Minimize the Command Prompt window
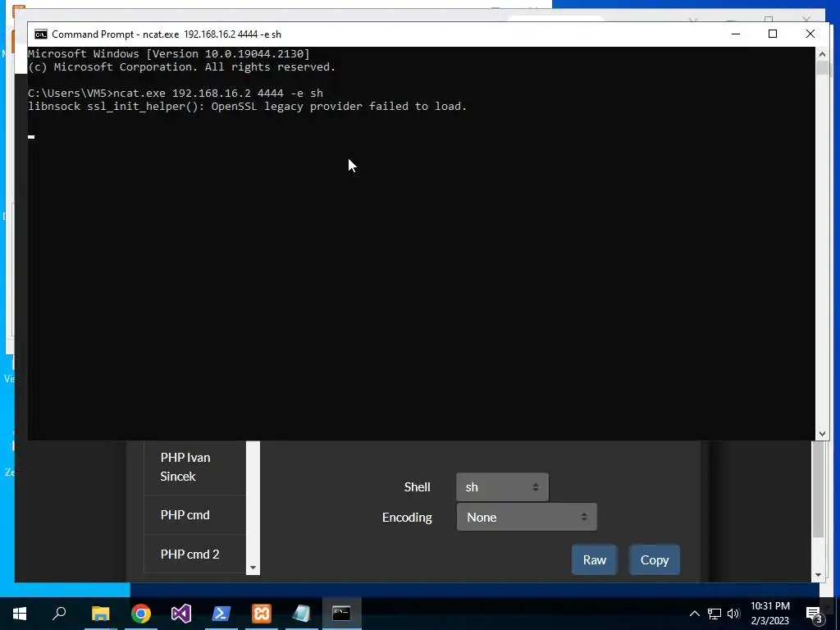The height and width of the screenshot is (630, 840). [736, 34]
